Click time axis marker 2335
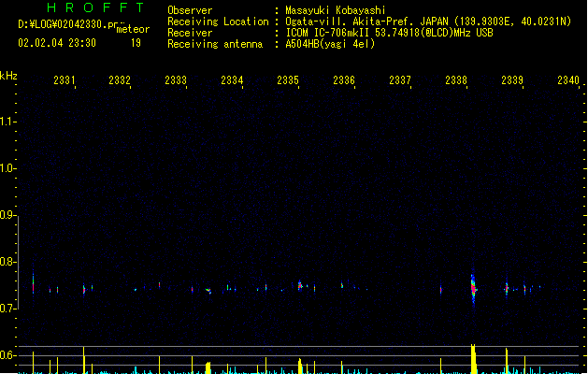 288,80
